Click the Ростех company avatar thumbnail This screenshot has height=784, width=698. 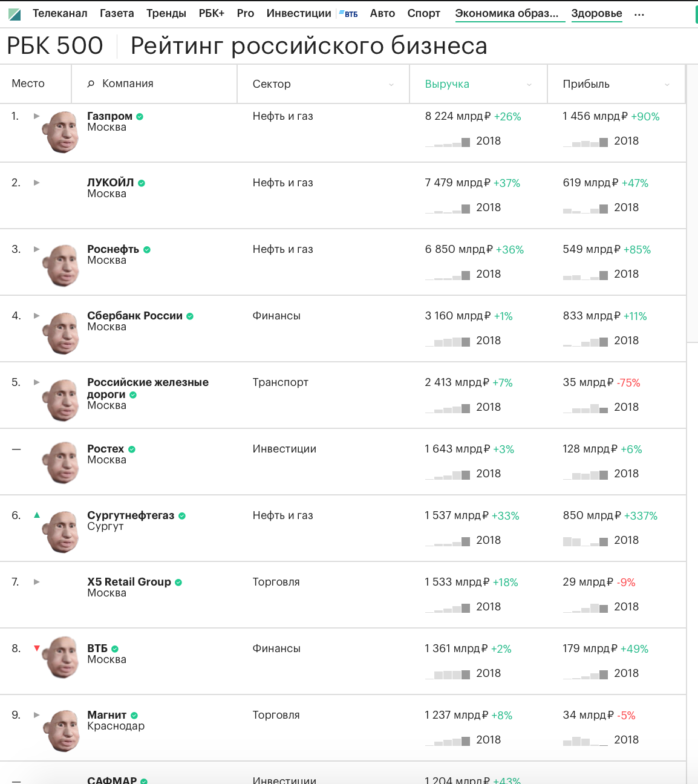62,462
